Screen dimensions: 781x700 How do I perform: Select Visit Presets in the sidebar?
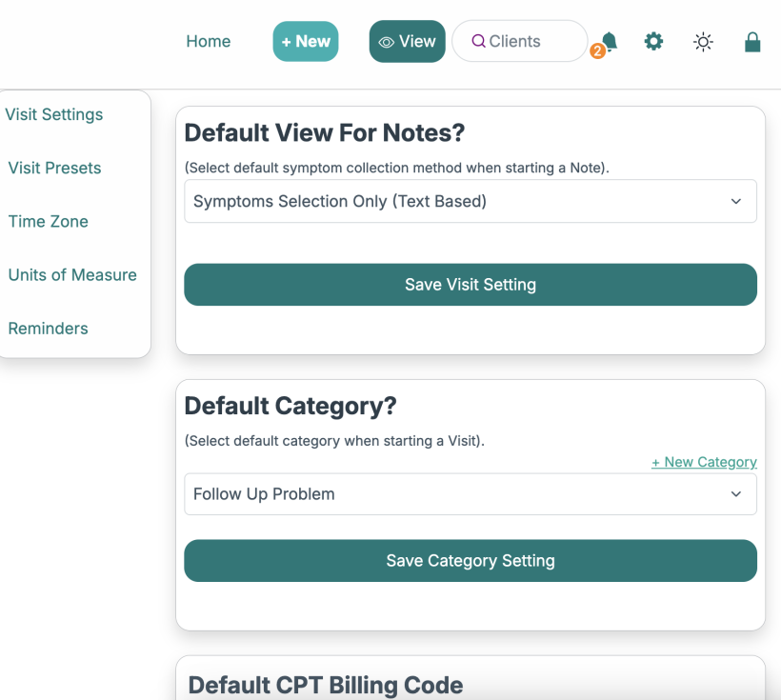pos(54,168)
